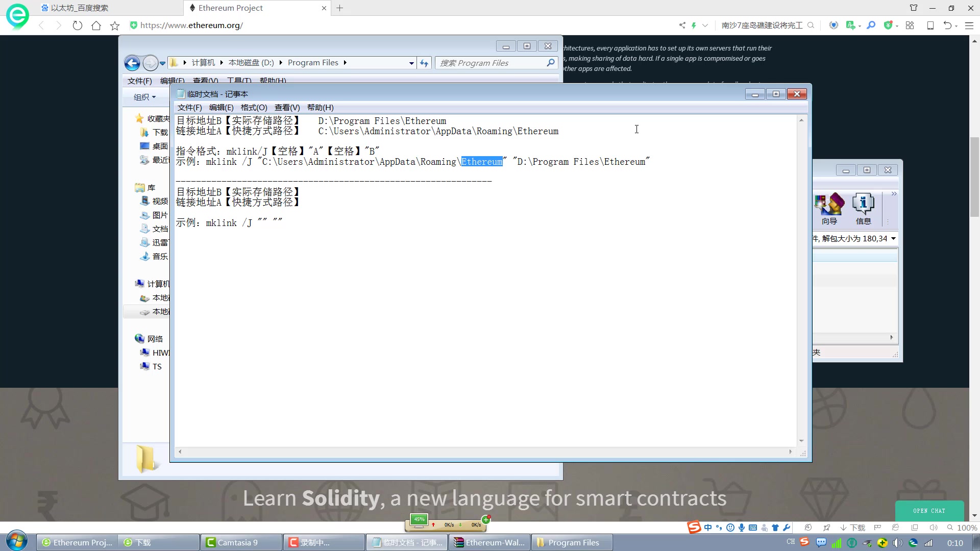Open the extensions grid icon
The width and height of the screenshot is (980, 551).
(x=910, y=25)
